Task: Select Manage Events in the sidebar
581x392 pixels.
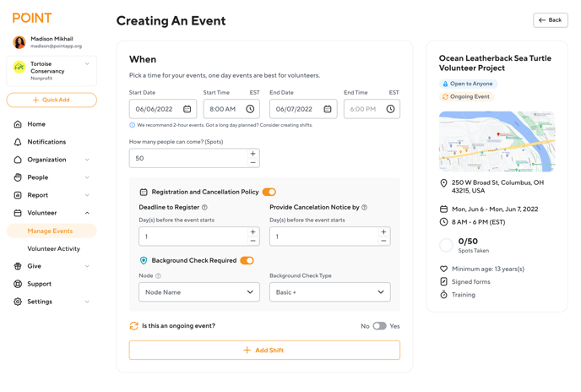Action: [x=52, y=231]
